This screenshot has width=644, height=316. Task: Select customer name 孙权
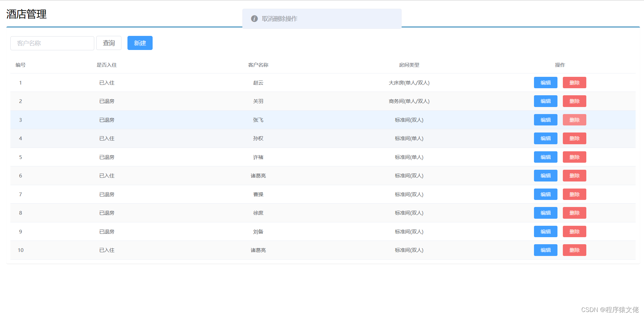258,139
